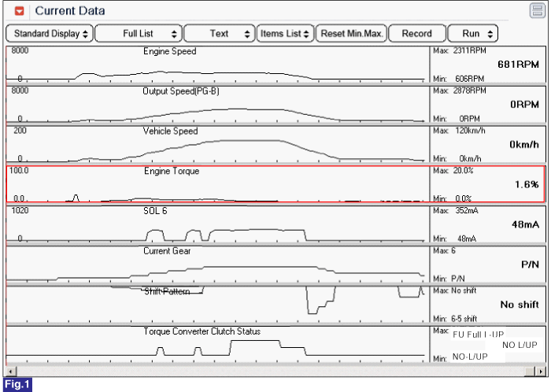Click the Max 6 current gear value
The width and height of the screenshot is (551, 392).
click(x=444, y=251)
